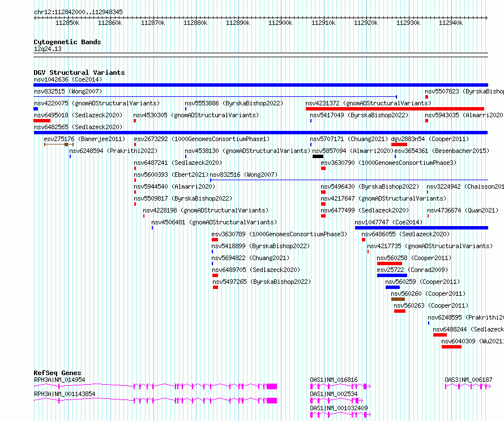Open OAS1|NM_016816 gene label

pos(334,380)
